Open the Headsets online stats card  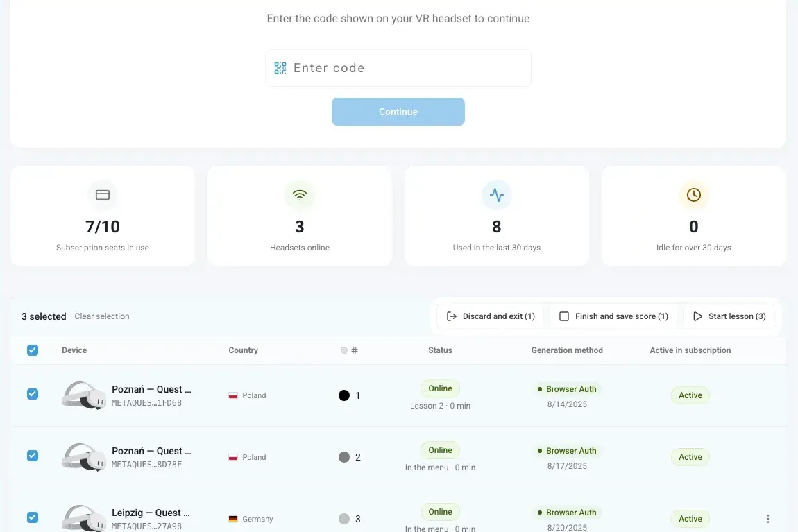click(x=300, y=216)
